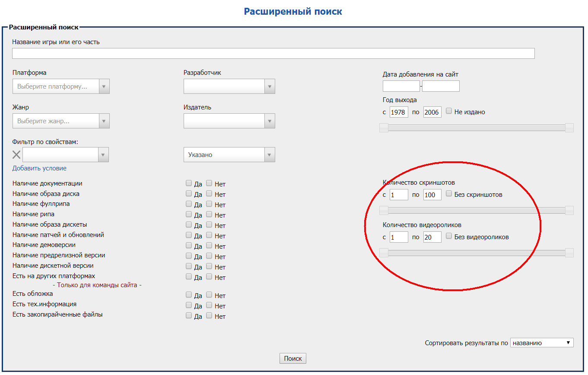The width and height of the screenshot is (588, 375).
Task: Tick Нет for Наличие фуллрипа
Action: [209, 204]
